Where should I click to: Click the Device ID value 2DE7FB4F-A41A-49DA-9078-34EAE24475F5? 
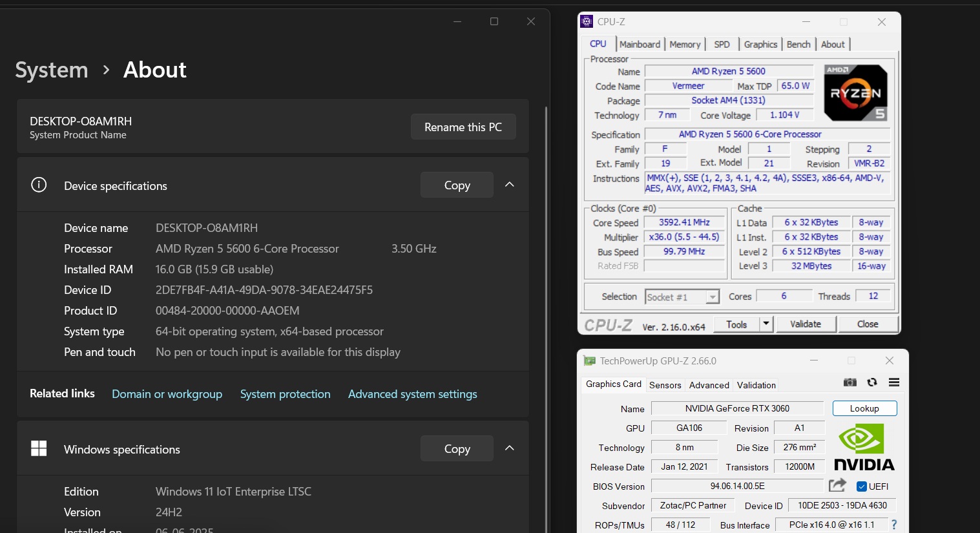tap(264, 289)
